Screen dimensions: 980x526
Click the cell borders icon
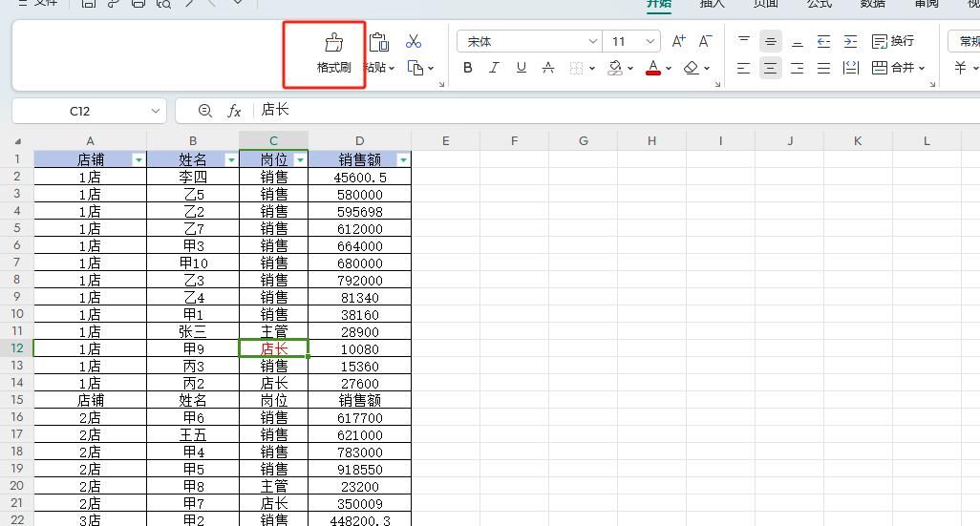click(576, 68)
